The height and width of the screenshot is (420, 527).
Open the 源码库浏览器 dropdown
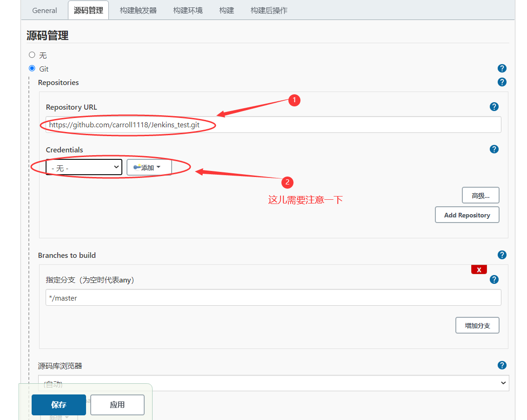click(x=274, y=383)
